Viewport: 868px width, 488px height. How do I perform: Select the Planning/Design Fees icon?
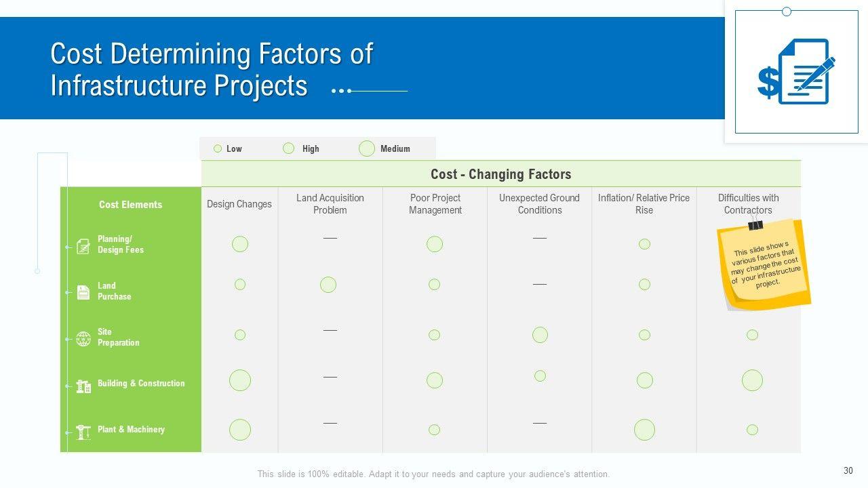click(83, 246)
